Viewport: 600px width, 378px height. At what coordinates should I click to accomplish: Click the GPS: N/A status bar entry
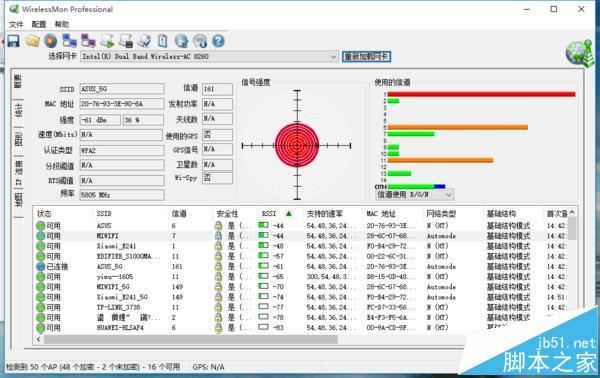[208, 367]
